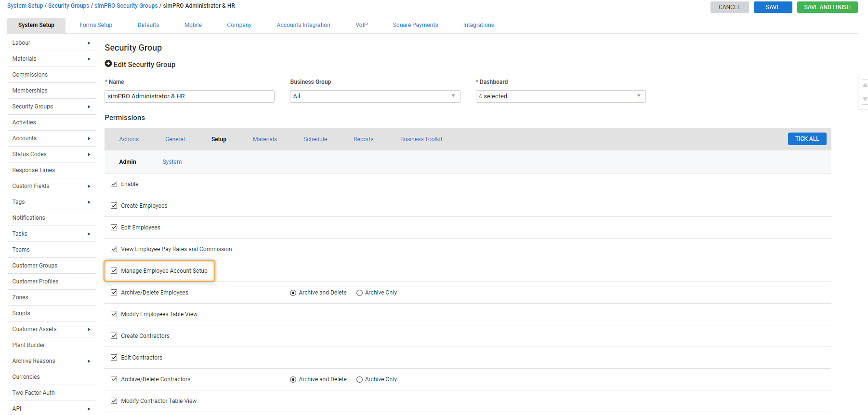This screenshot has width=868, height=415.
Task: Open the Forms Setup tab
Action: pos(96,25)
